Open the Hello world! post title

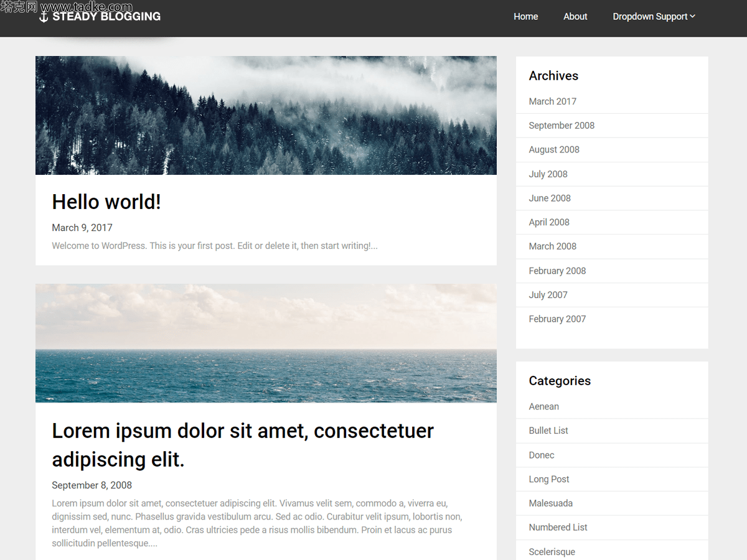coord(106,202)
